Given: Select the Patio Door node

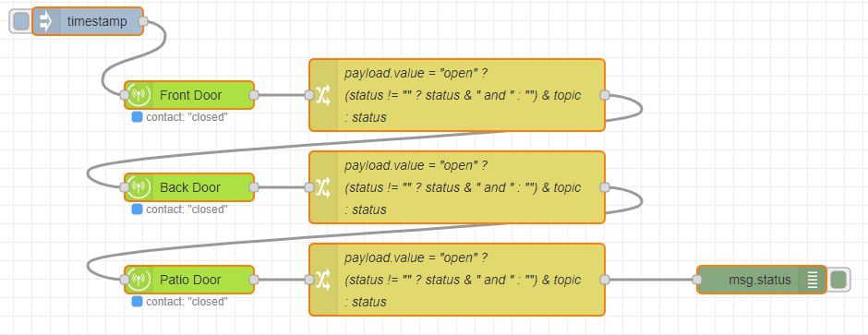Looking at the screenshot, I should [189, 280].
